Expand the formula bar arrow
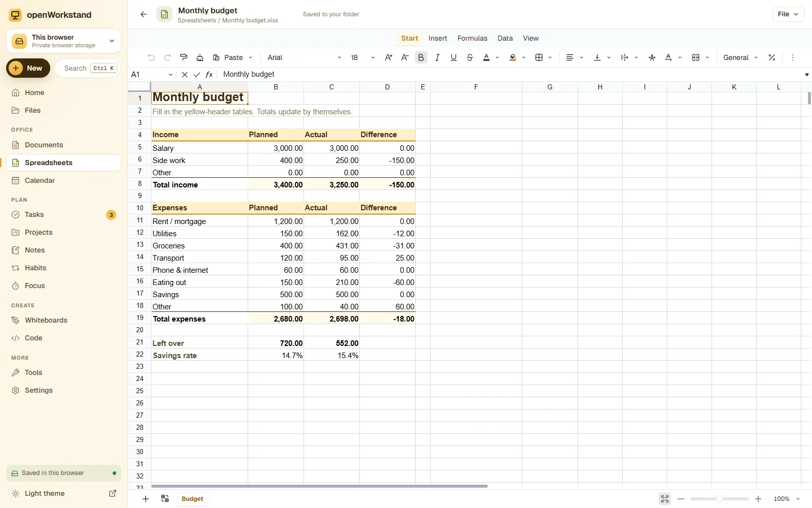 click(x=806, y=75)
